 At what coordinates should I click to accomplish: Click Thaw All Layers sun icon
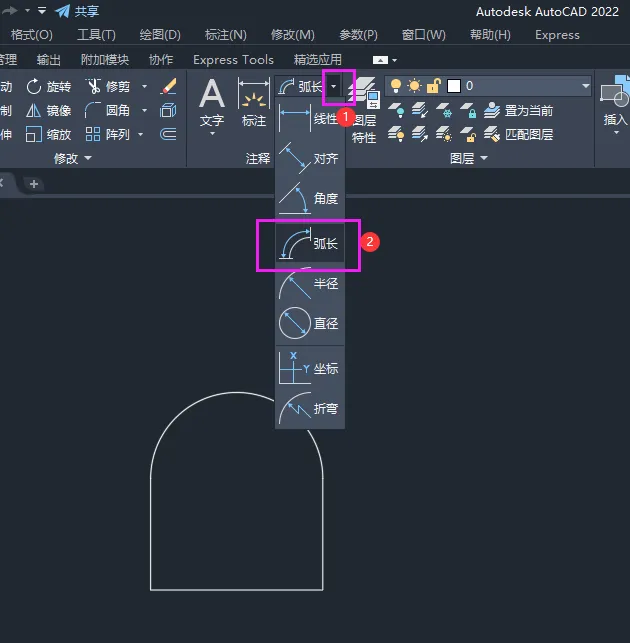click(x=444, y=134)
